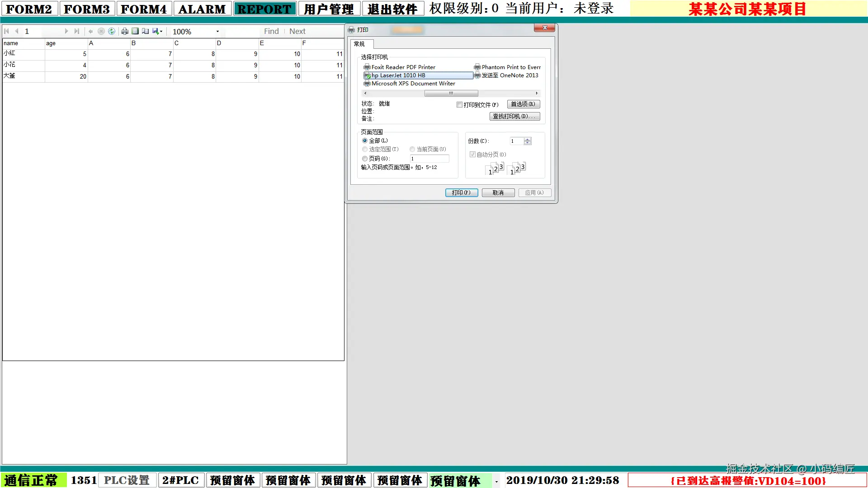Select the 页码 radio button
This screenshot has height=488, width=868.
point(365,159)
